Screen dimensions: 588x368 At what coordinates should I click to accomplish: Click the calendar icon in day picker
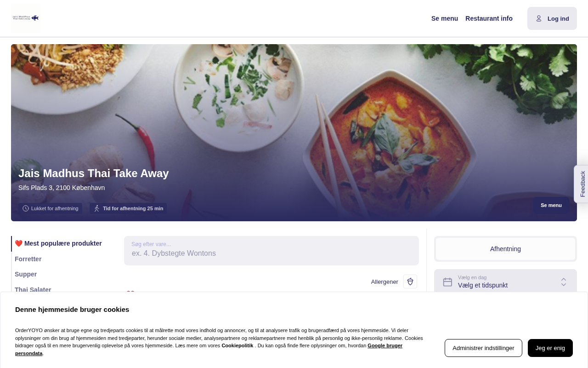click(x=447, y=282)
